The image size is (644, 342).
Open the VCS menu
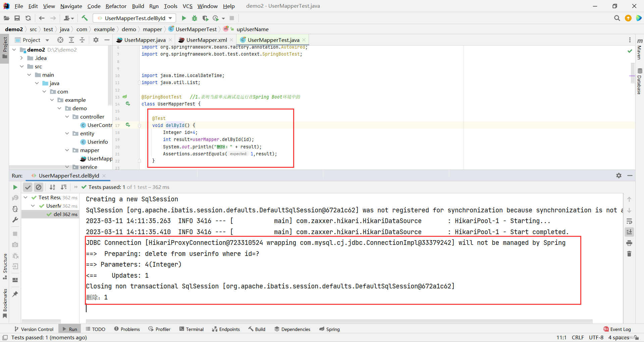tap(187, 6)
